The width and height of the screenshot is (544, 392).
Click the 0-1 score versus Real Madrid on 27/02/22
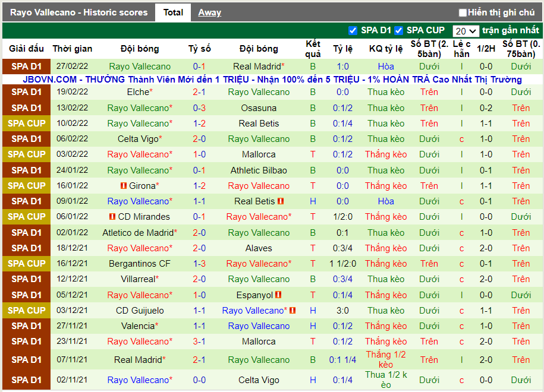point(199,66)
